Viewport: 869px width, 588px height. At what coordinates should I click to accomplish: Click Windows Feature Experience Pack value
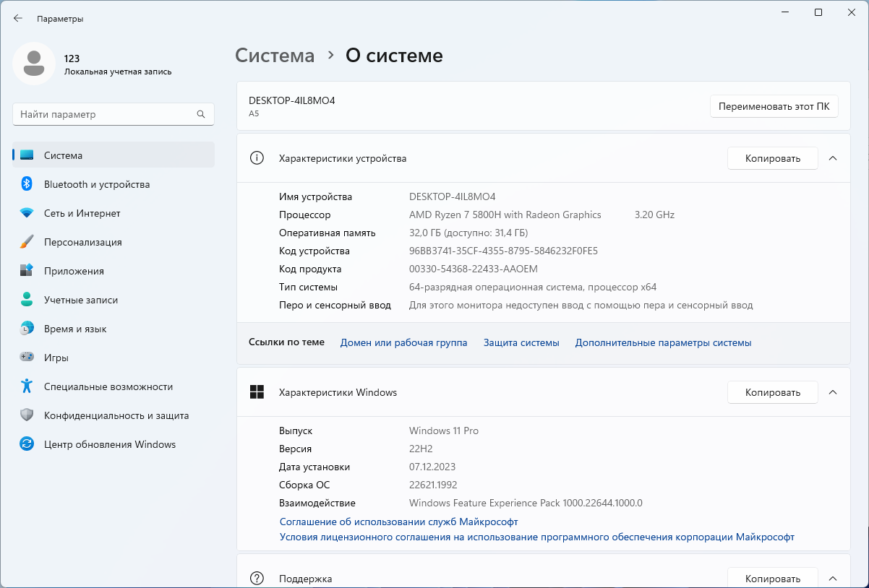coord(526,503)
